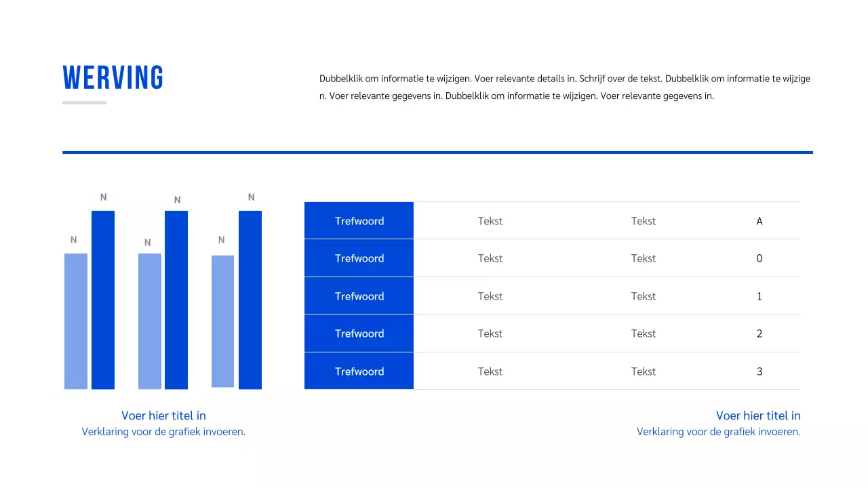Select the description paragraph starting with Dubbelklik

[x=564, y=87]
